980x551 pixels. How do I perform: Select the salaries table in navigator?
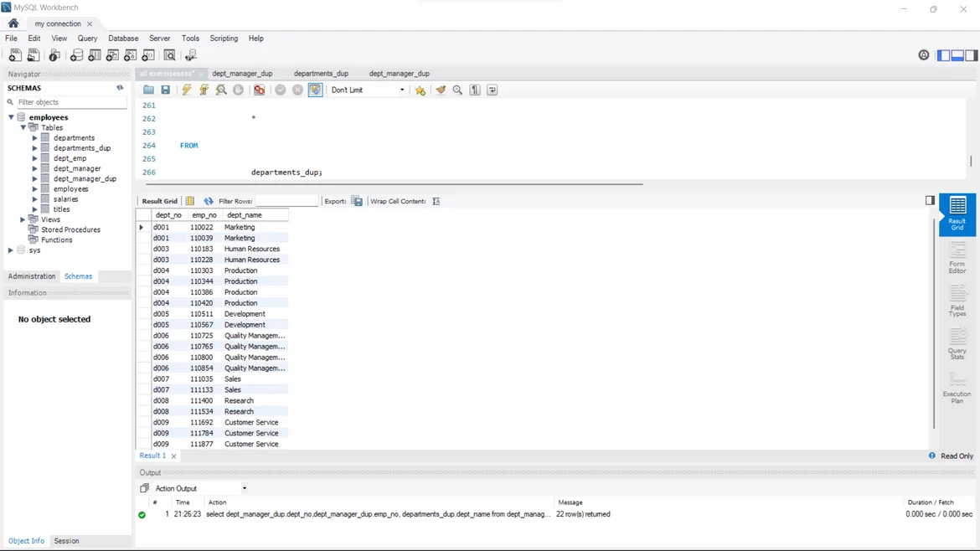[65, 199]
